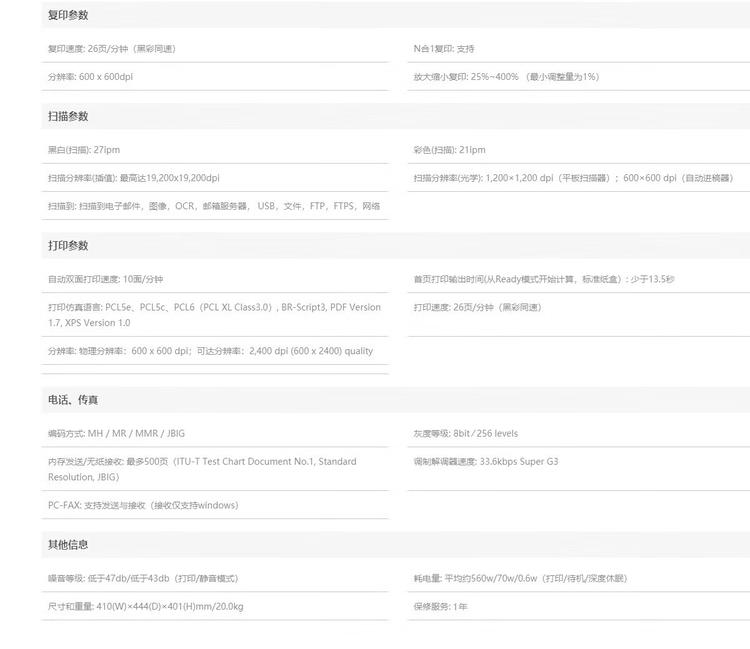
Task: Select the 扫描分辨率(插值) specification row
Action: [133, 178]
